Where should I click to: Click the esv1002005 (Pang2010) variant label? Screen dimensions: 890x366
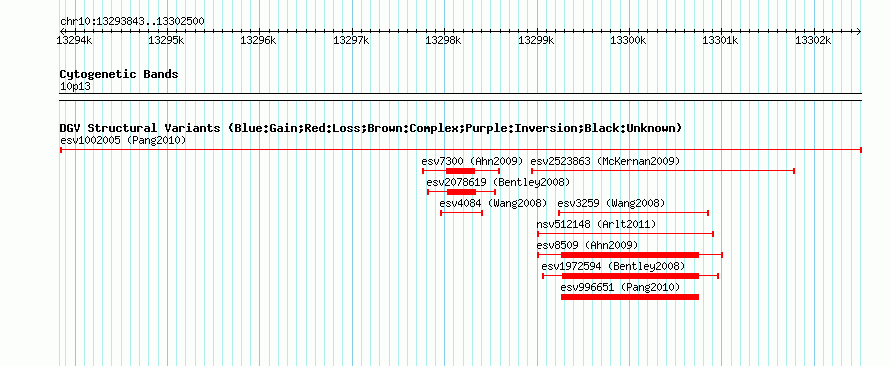click(x=123, y=140)
